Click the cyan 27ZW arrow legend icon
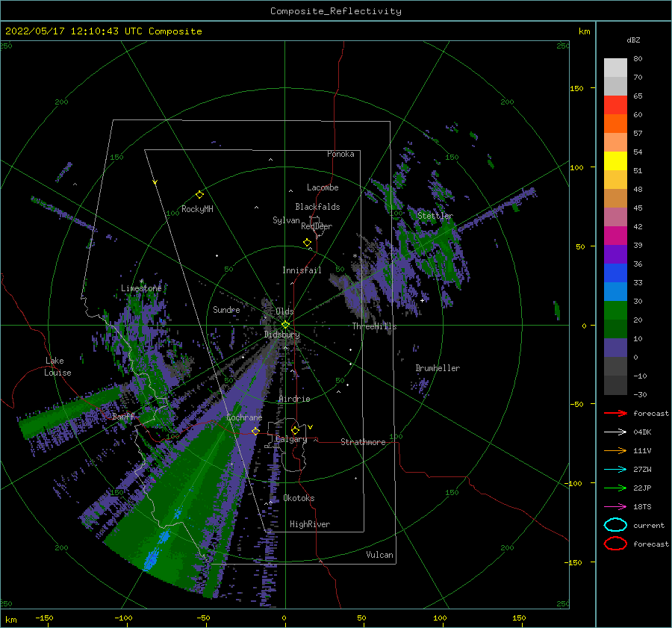 [x=615, y=470]
